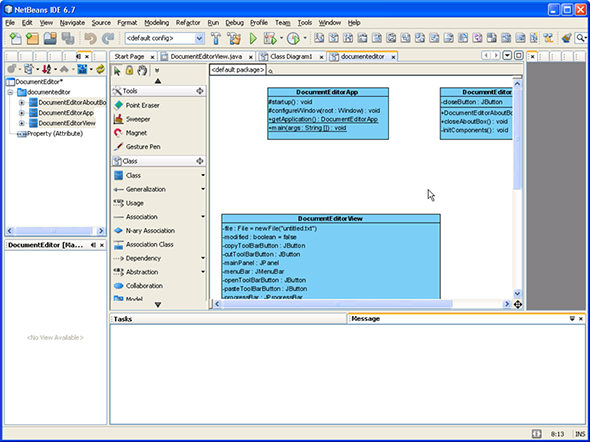Collapse the Class palette group
This screenshot has width=590, height=442.
[x=199, y=161]
